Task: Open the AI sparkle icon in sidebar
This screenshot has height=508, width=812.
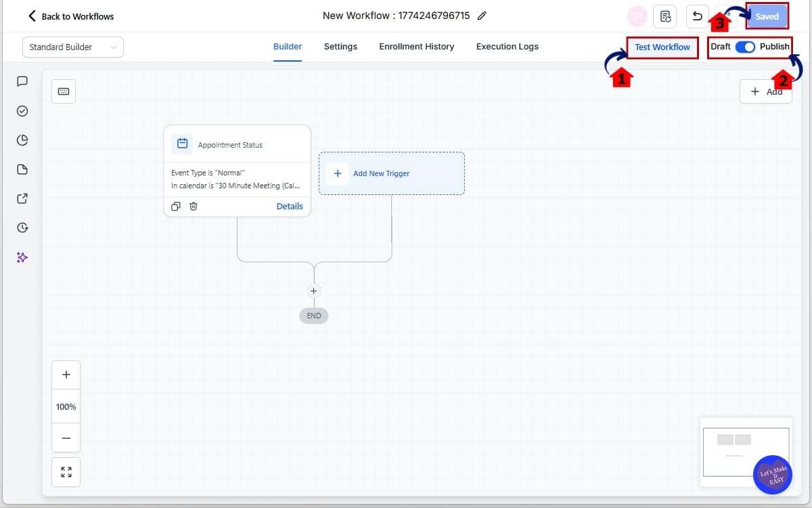Action: [x=22, y=257]
